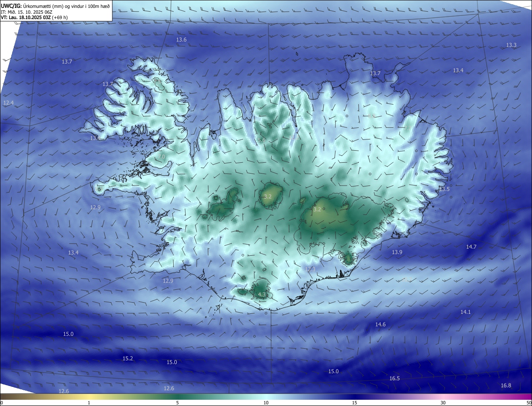The width and height of the screenshot is (532, 406).
Task: Click the 13.3 value label
Action: 511,45
